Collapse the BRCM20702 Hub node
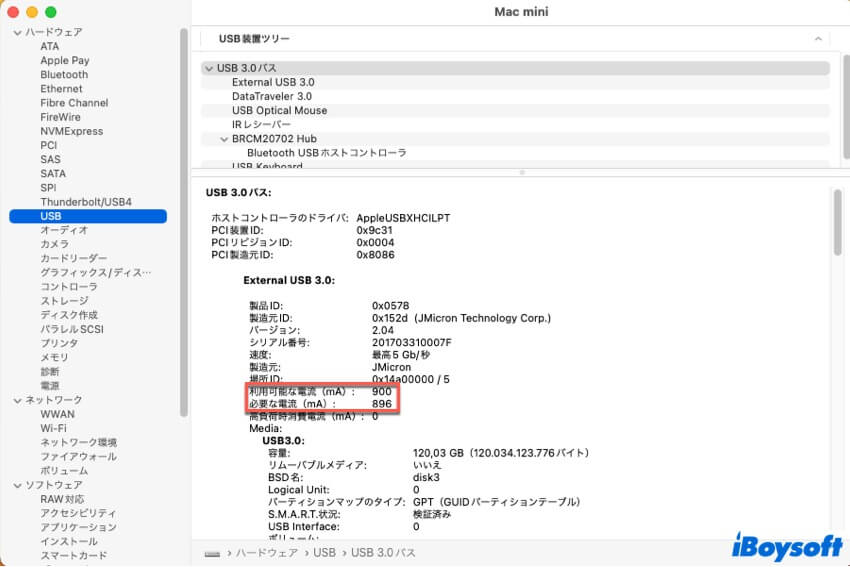 [x=224, y=139]
